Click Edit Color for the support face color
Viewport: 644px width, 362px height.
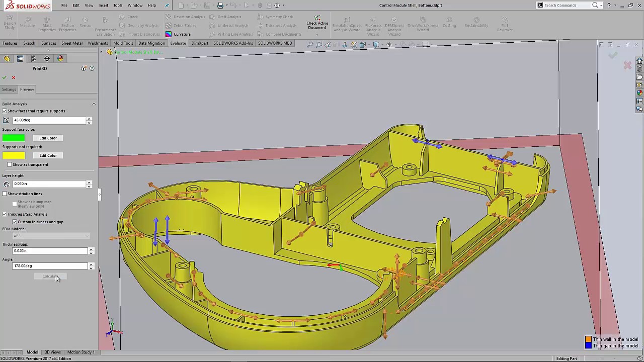coord(48,138)
